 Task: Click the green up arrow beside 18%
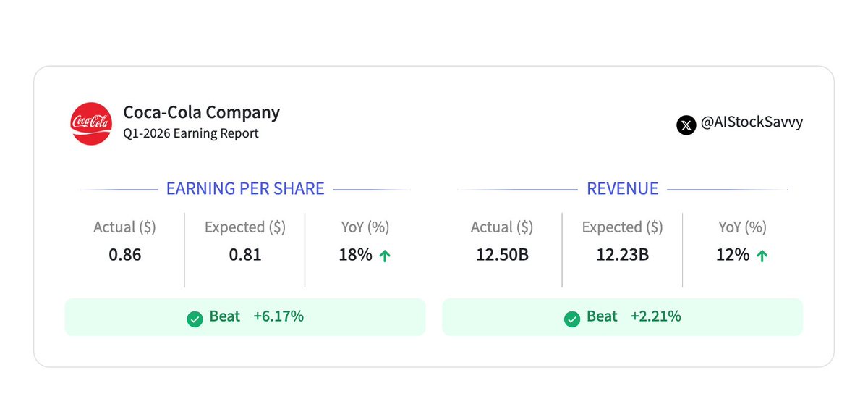click(385, 256)
